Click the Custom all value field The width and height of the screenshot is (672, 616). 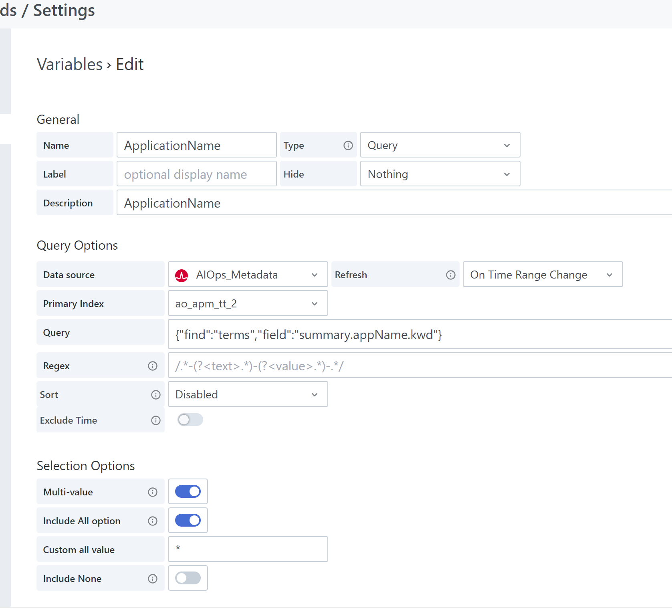[x=248, y=549]
